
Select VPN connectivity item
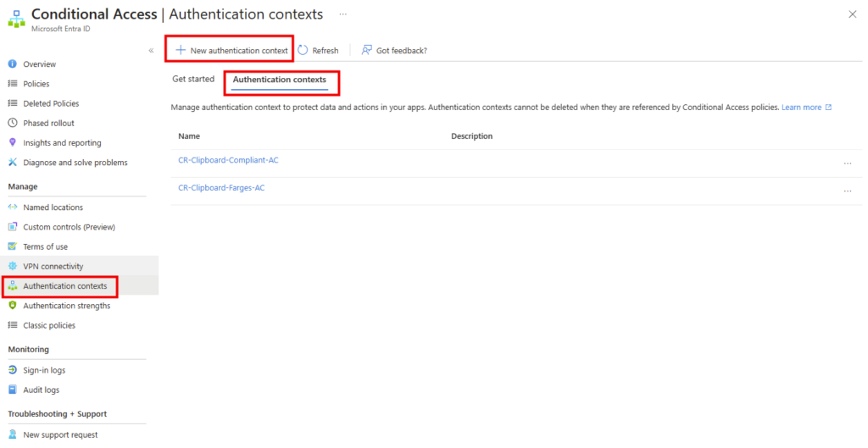pyautogui.click(x=53, y=266)
